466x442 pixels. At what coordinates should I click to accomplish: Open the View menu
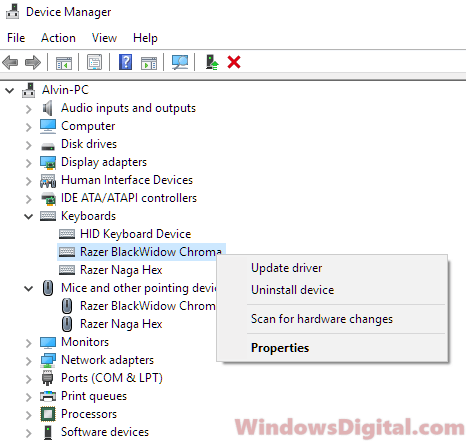pyautogui.click(x=104, y=38)
